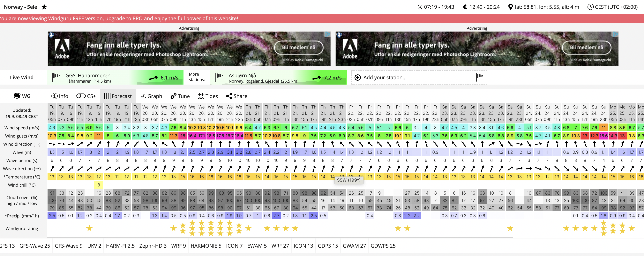The height and width of the screenshot is (256, 644).
Task: Toggle the CS+ switch
Action: (81, 96)
